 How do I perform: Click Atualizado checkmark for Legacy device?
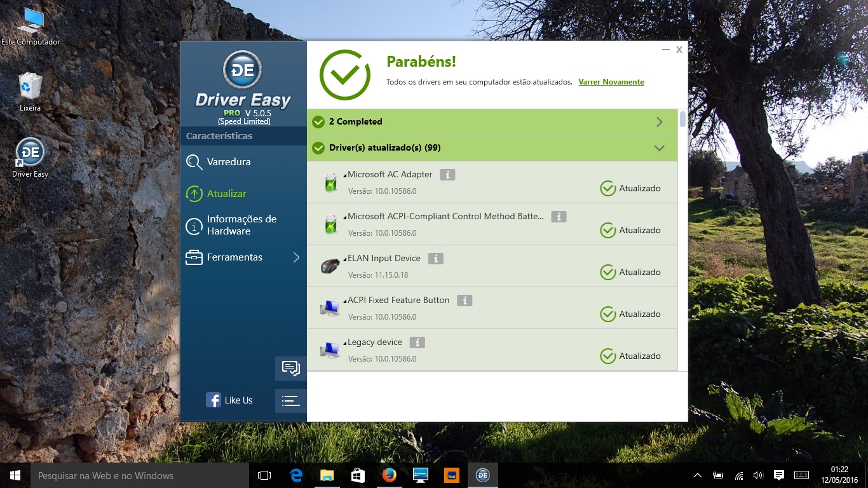coord(608,356)
